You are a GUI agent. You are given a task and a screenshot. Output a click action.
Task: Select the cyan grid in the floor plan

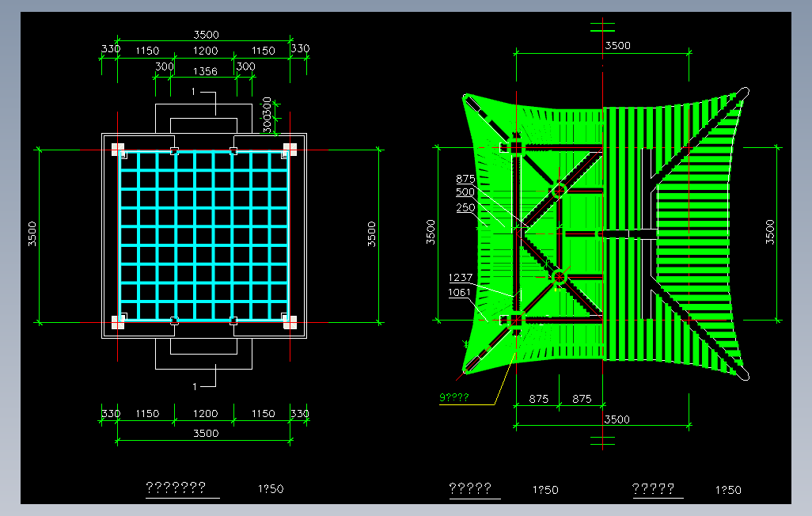pos(204,236)
